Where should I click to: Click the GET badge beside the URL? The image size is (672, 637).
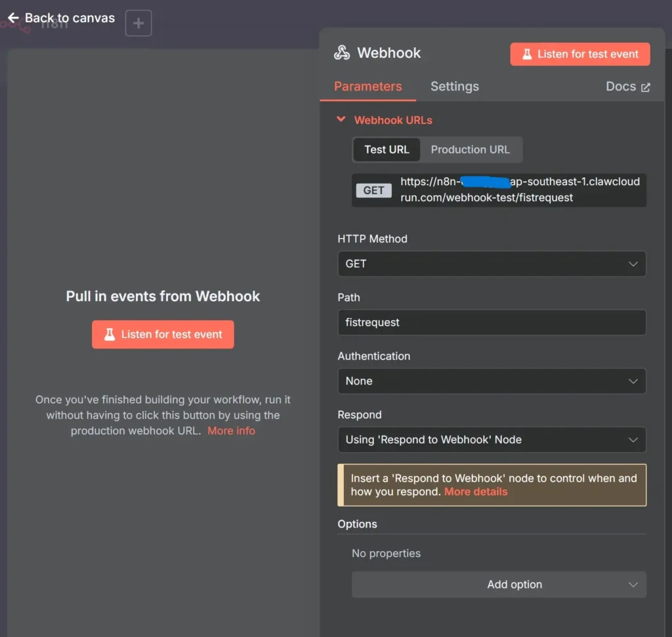point(373,190)
